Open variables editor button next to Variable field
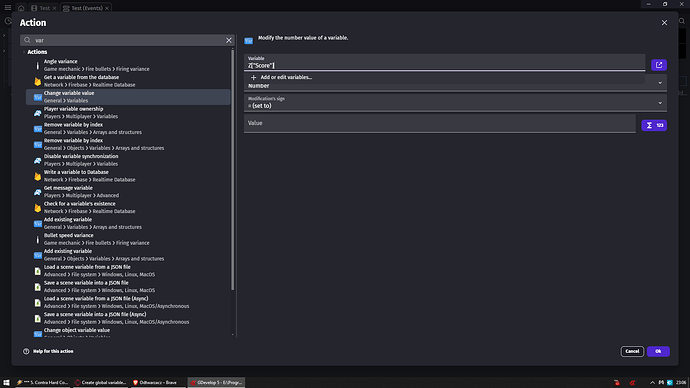 pos(659,65)
